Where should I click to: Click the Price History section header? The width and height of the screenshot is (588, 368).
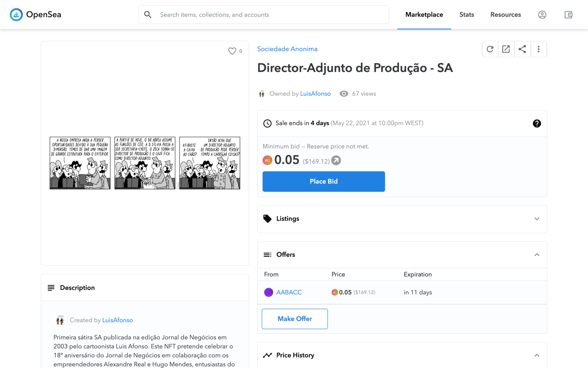coord(402,355)
